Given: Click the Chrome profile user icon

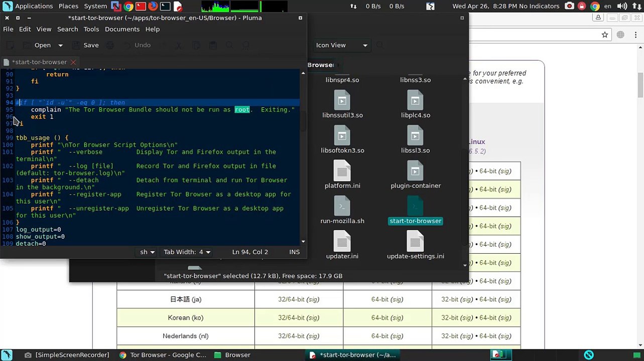Looking at the screenshot, I should [x=598, y=18].
